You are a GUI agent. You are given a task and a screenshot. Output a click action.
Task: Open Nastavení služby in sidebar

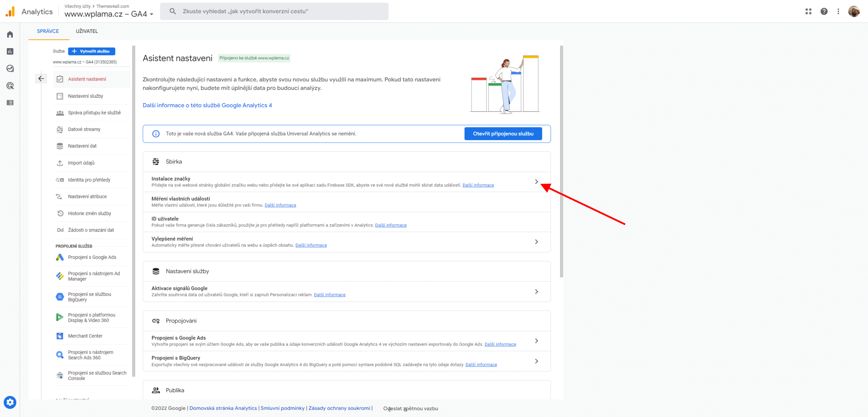pyautogui.click(x=92, y=96)
